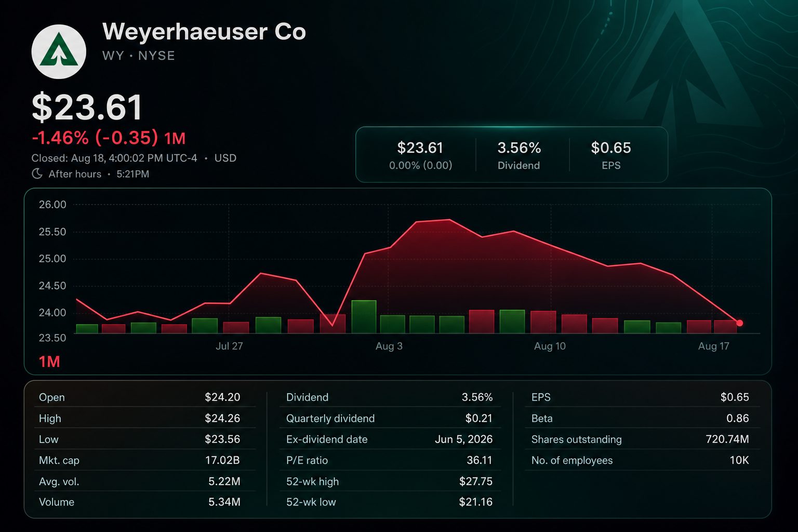This screenshot has width=798, height=532.
Task: Click the $0.65 EPS summary tile
Action: tap(611, 154)
